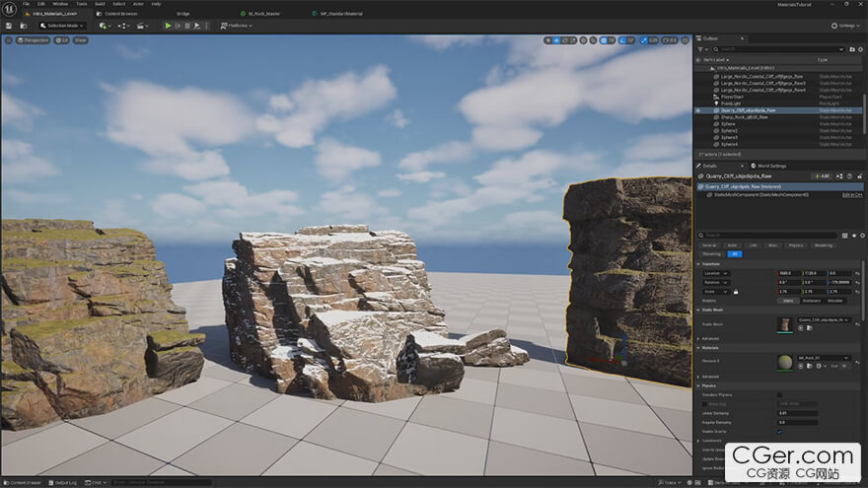Image resolution: width=868 pixels, height=488 pixels.
Task: Open the Edit menu
Action: 41,4
